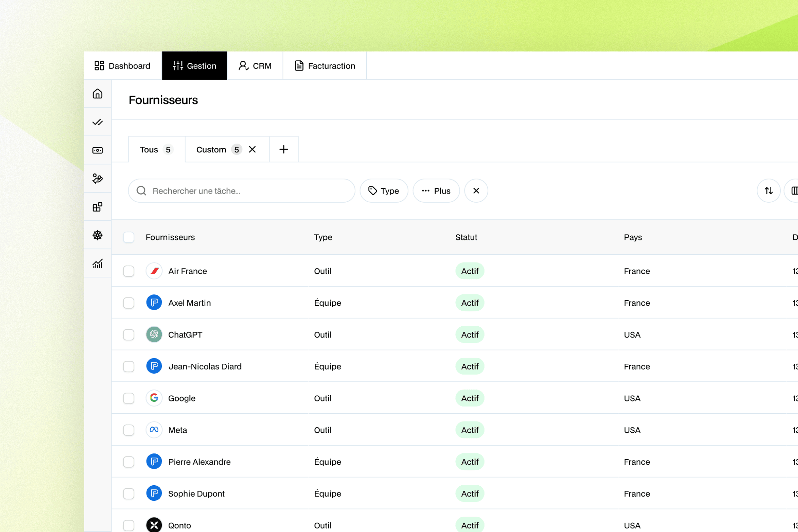Switch to the CRM tab
Viewport: 798px width, 532px height.
255,66
